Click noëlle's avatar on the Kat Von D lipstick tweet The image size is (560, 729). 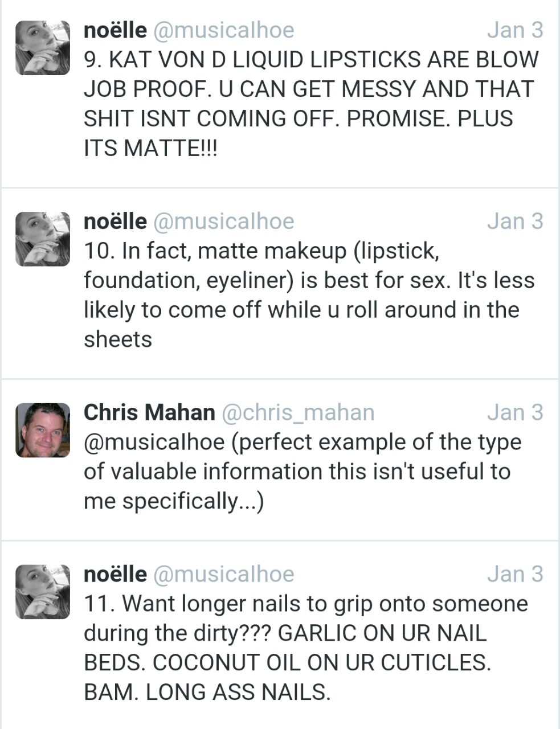[x=42, y=48]
